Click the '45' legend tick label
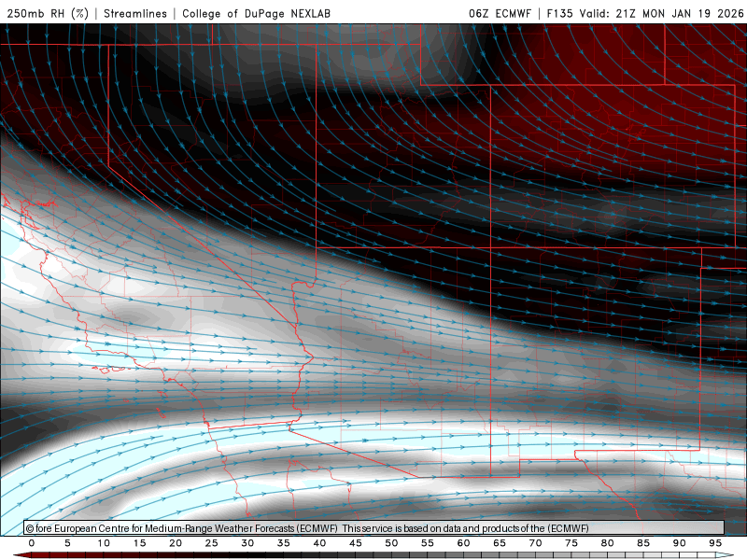This screenshot has height=560, width=747. tap(356, 543)
